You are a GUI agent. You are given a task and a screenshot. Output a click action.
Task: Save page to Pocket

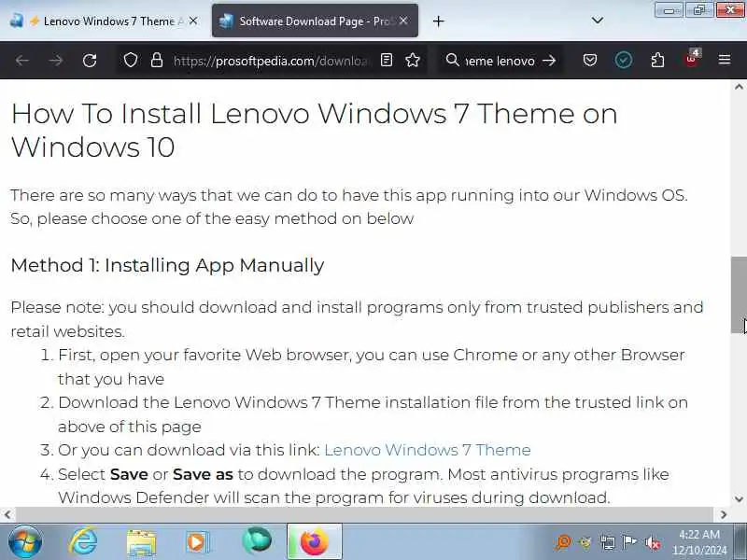(590, 60)
